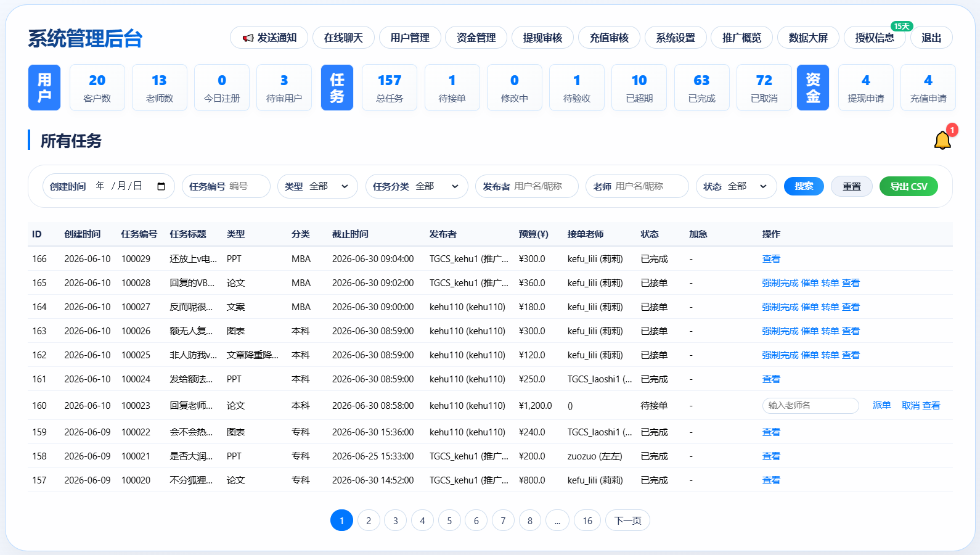Image resolution: width=980 pixels, height=555 pixels.
Task: Click 输入老师名 field in task 160
Action: click(x=811, y=405)
